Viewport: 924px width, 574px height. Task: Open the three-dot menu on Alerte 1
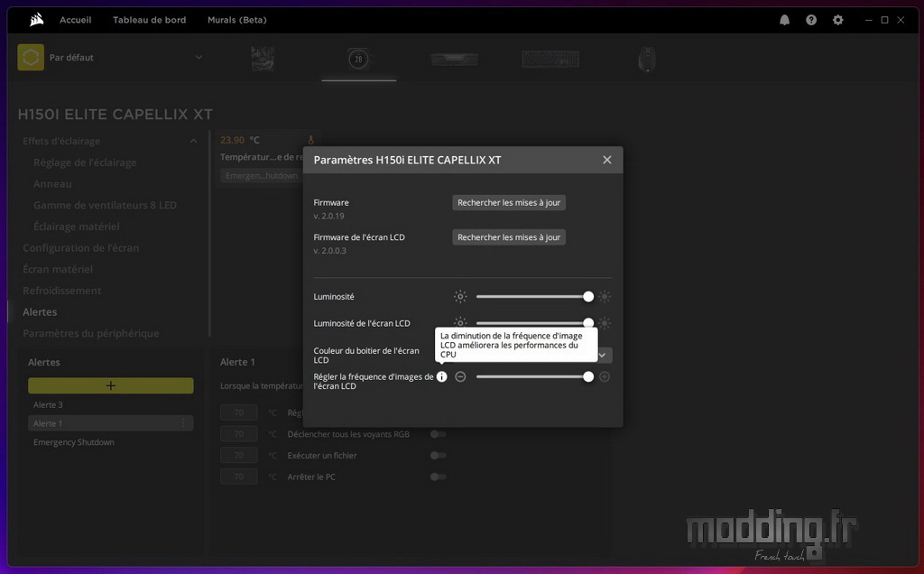pos(183,423)
